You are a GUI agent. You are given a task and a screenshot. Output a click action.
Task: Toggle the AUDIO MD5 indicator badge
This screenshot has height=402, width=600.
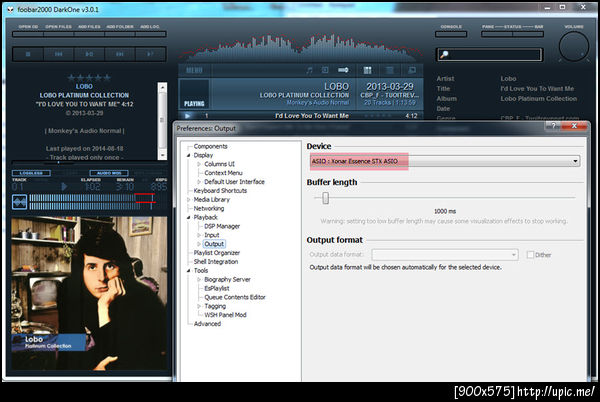tap(109, 173)
